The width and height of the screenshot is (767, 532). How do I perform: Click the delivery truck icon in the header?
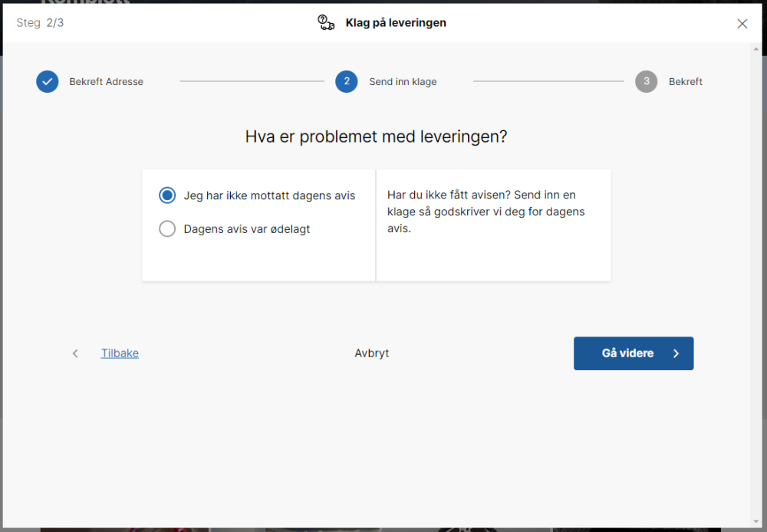[x=326, y=23]
